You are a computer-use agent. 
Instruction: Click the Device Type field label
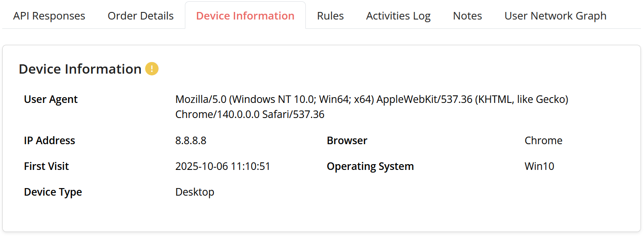coord(53,192)
